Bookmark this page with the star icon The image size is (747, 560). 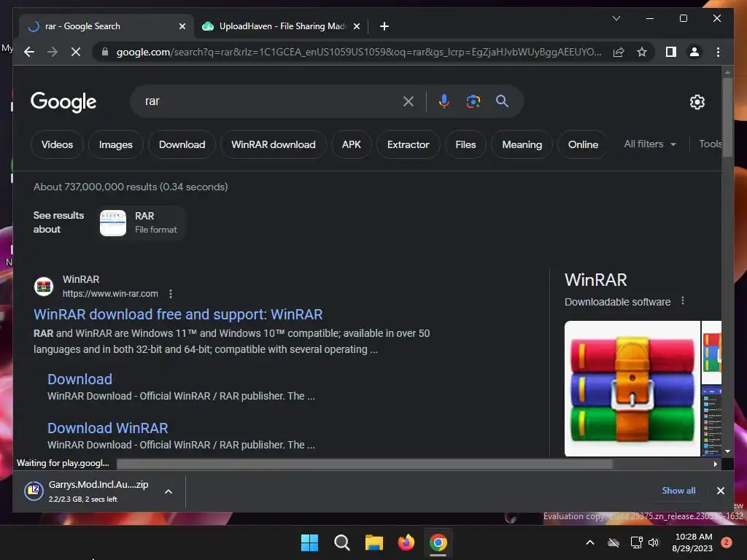click(642, 52)
